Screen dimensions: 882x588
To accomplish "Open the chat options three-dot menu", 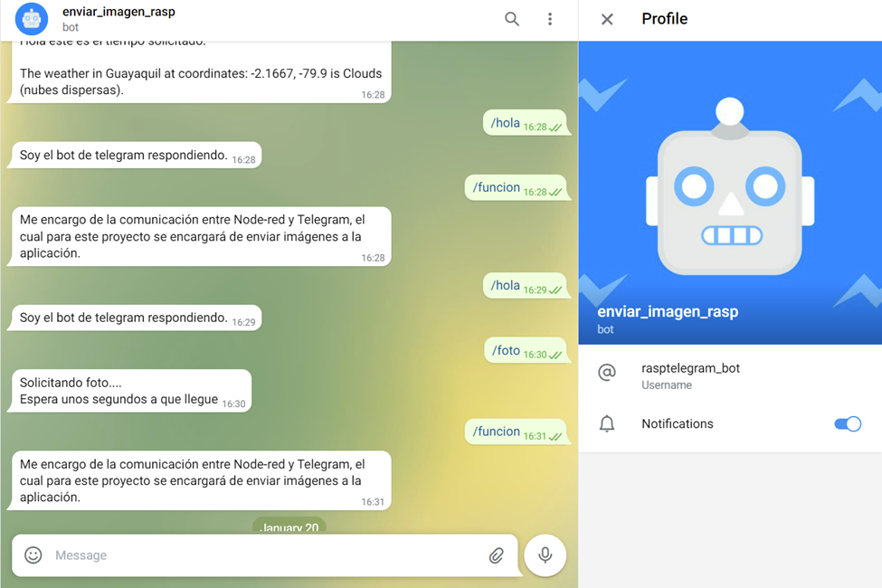I will pyautogui.click(x=549, y=18).
